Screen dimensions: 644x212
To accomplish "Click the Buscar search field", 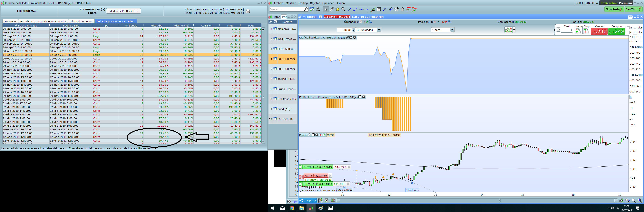I will (x=286, y=9).
